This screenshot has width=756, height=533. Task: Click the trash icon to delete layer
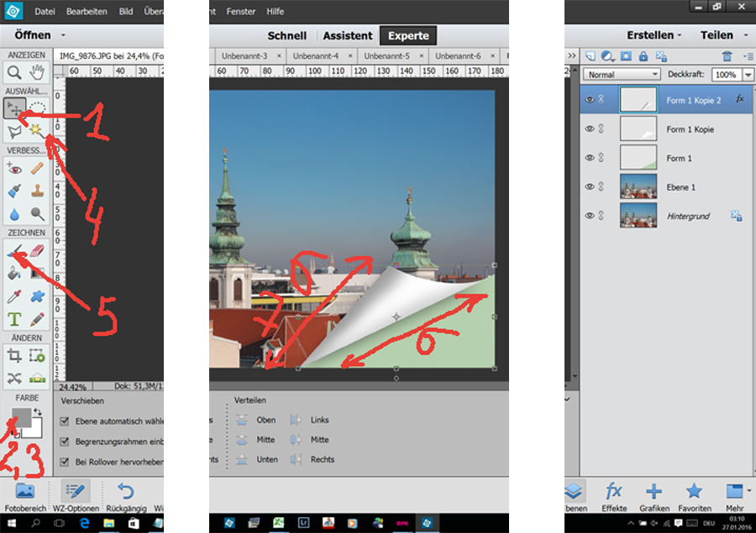727,56
